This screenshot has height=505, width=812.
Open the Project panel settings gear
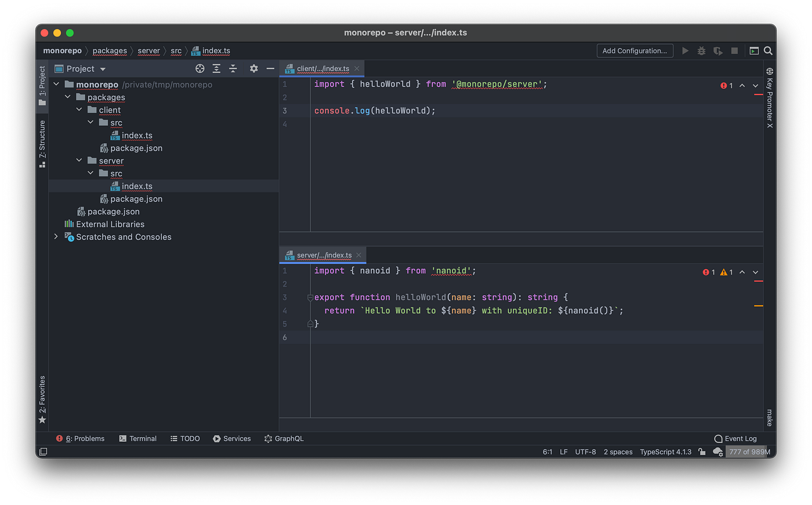[253, 68]
